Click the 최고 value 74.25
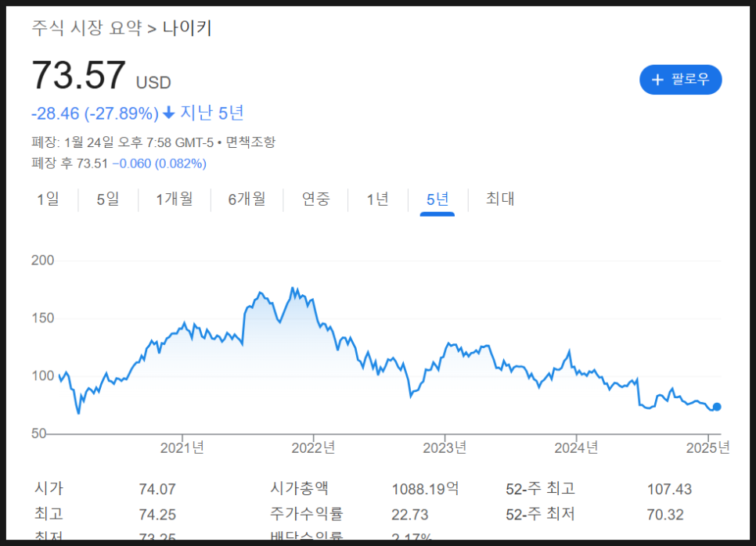Viewport: 756px width, 546px height. [x=157, y=515]
